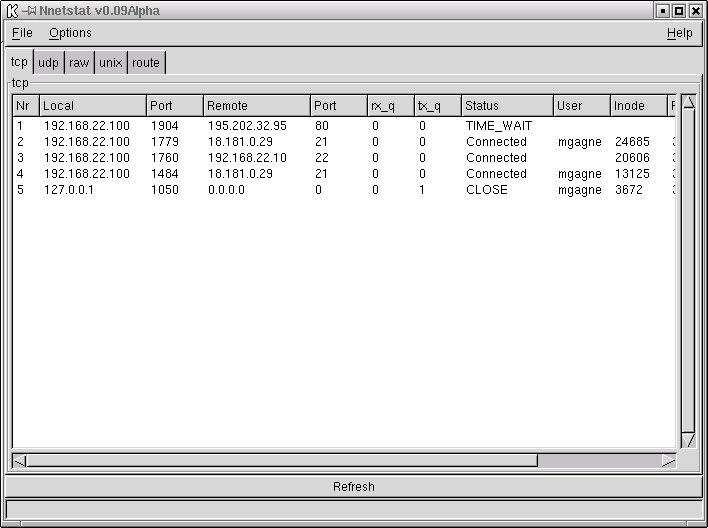708x528 pixels.
Task: Sort connections by Status column header
Action: click(x=506, y=106)
